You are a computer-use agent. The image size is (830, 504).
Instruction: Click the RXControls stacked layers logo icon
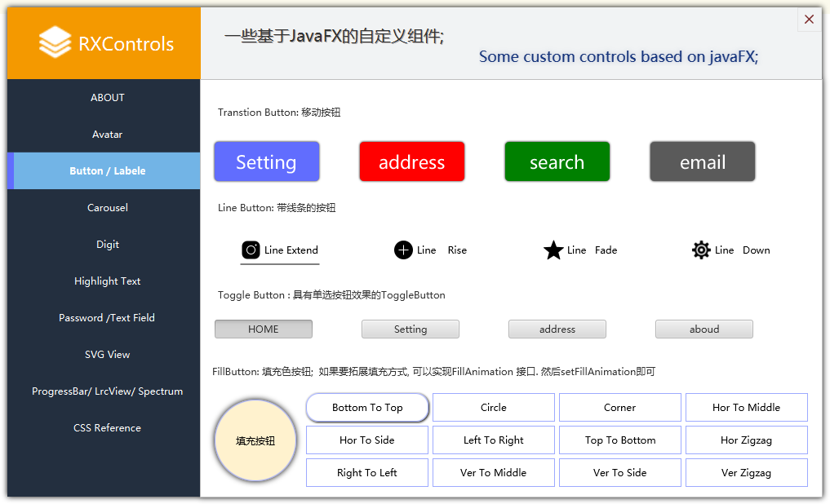[x=55, y=42]
